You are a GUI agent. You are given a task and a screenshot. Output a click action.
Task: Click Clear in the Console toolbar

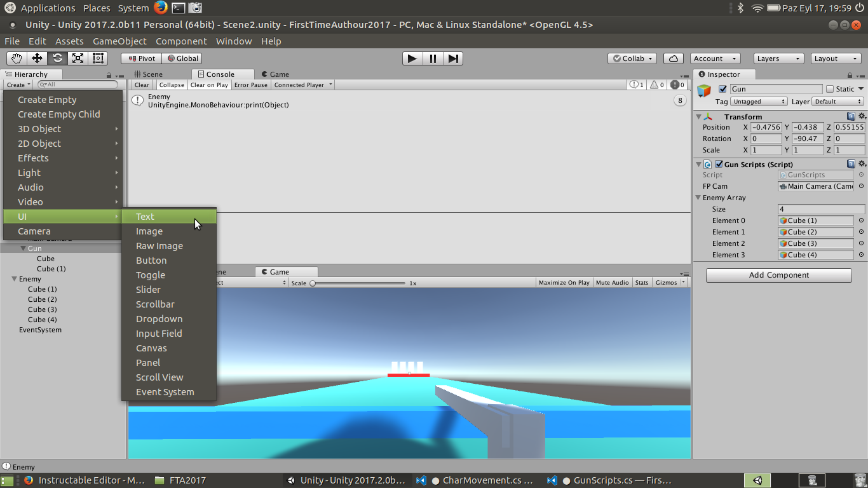tap(141, 85)
